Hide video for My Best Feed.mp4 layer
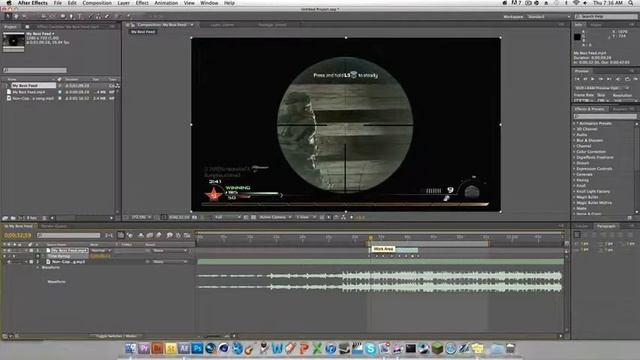Viewport: 640px width, 360px height. pos(4,250)
